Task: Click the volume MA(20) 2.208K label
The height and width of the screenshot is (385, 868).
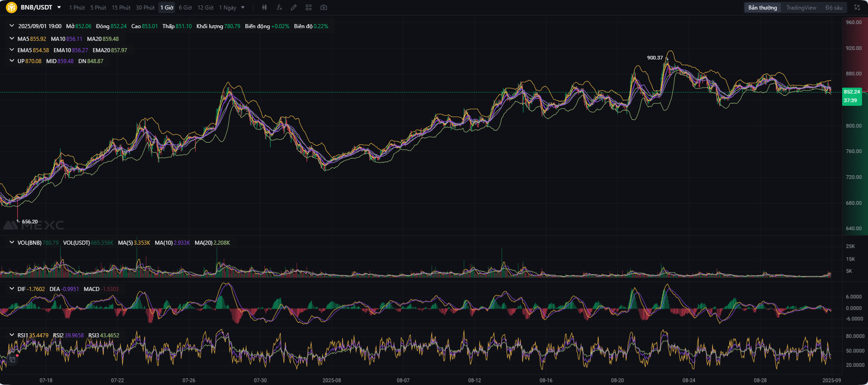Action: (x=212, y=243)
